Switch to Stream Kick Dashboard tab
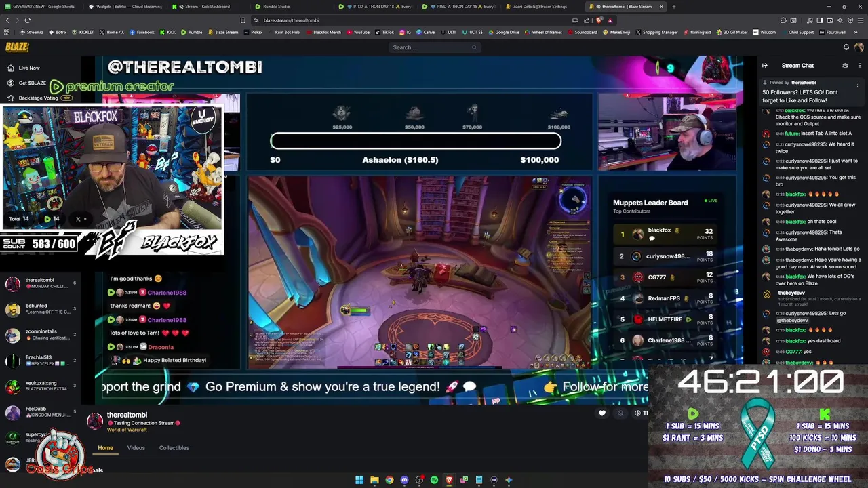The image size is (868, 488). pos(208,7)
